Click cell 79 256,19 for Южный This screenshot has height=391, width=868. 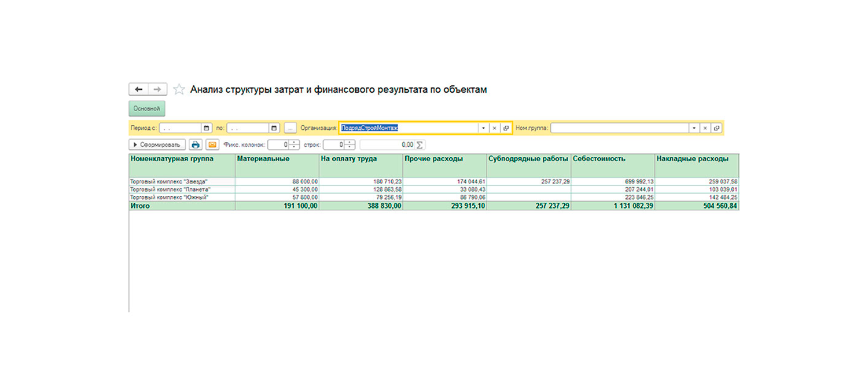point(361,198)
